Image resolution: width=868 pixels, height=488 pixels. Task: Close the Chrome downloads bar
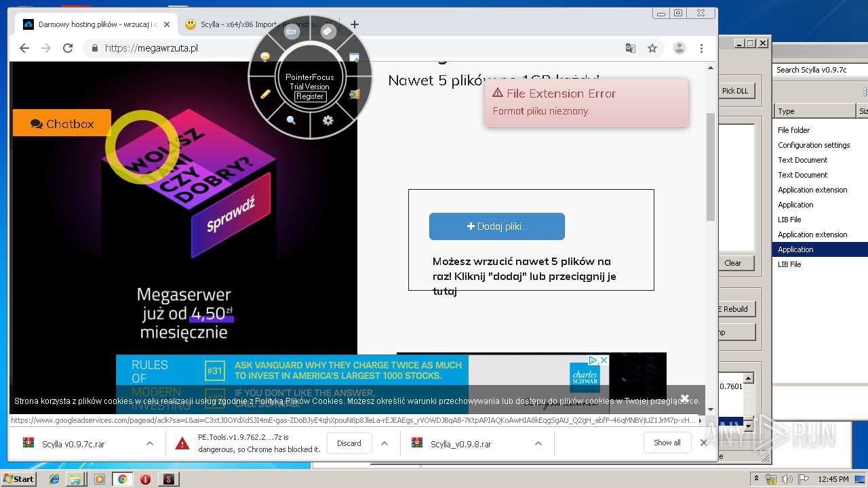pos(703,443)
